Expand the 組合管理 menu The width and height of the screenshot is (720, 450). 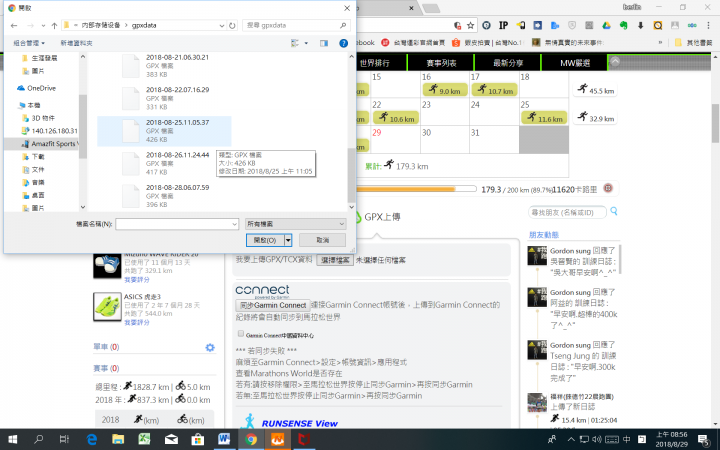tap(29, 43)
